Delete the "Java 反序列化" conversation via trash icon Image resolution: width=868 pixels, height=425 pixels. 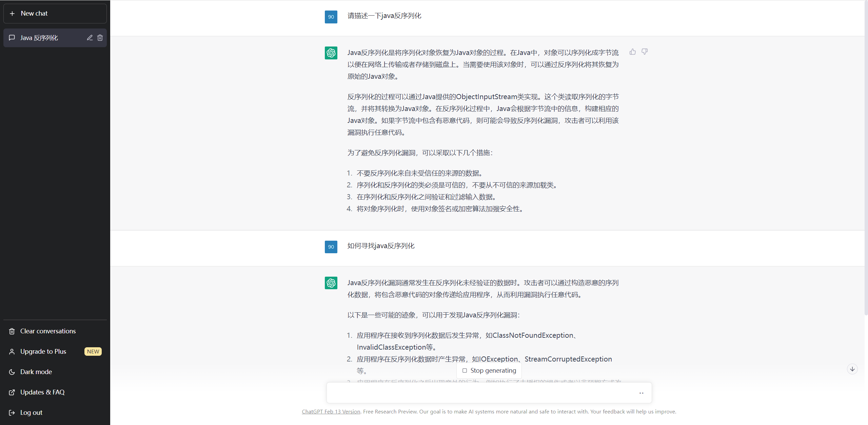100,38
